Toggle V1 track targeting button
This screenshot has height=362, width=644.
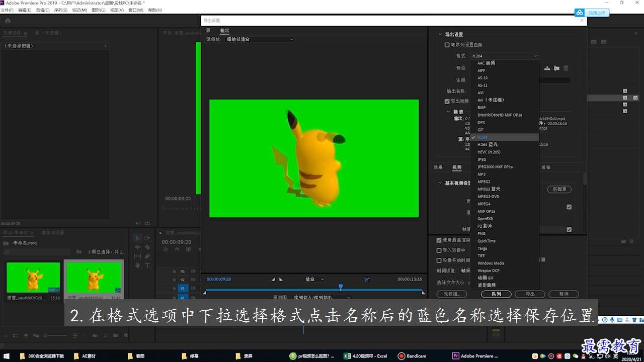coord(183,288)
